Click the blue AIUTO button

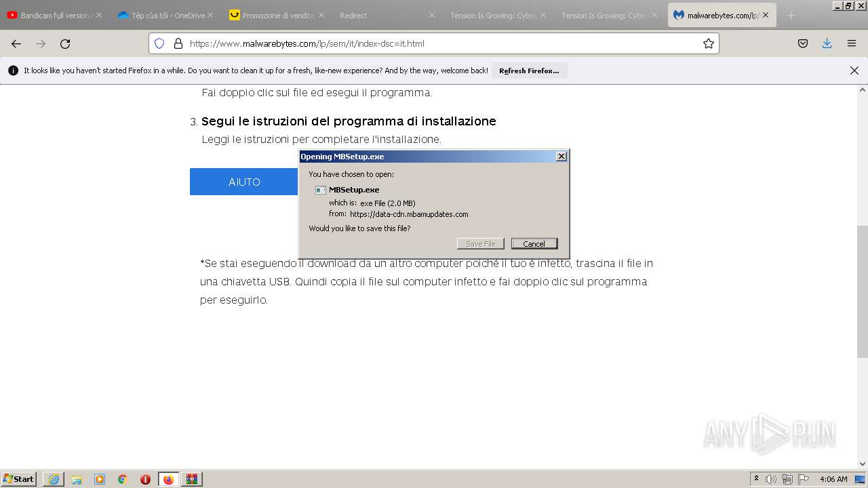coord(244,182)
